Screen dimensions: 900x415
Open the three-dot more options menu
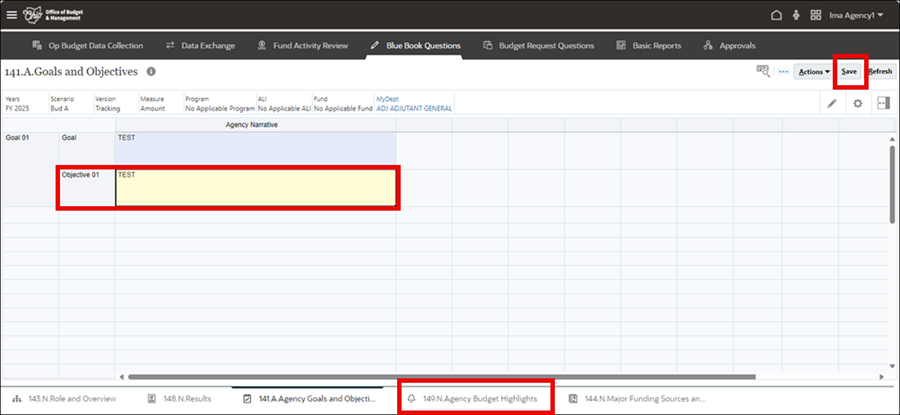[783, 72]
